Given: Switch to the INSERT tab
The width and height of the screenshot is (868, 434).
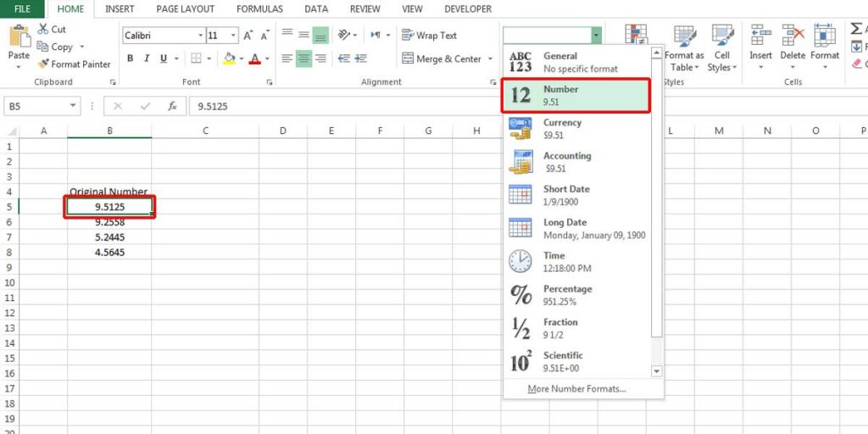Looking at the screenshot, I should 120,8.
